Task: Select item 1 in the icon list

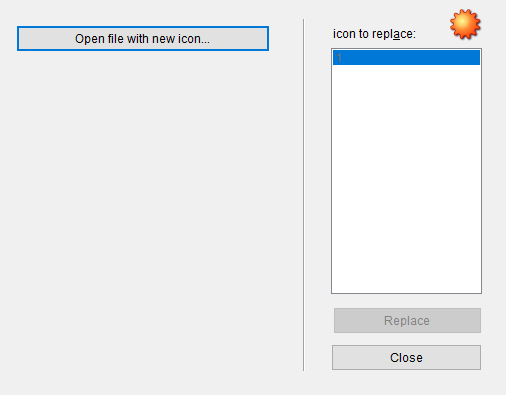Action: (x=406, y=57)
